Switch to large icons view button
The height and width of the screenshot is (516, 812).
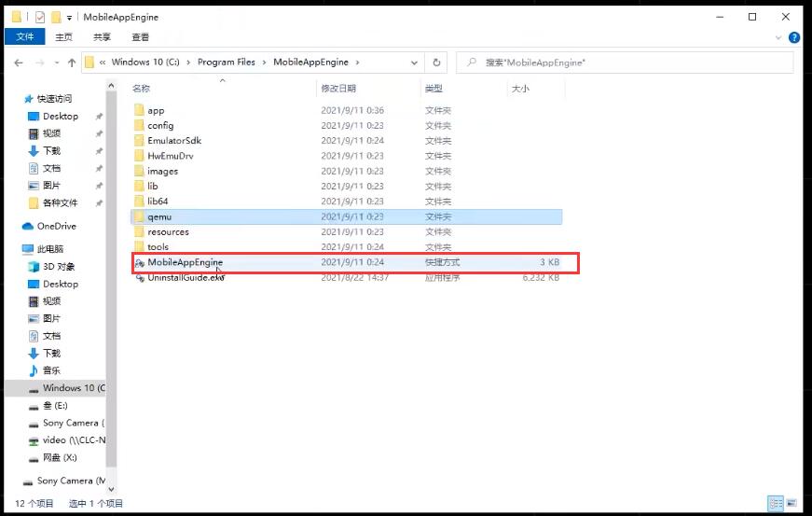791,503
